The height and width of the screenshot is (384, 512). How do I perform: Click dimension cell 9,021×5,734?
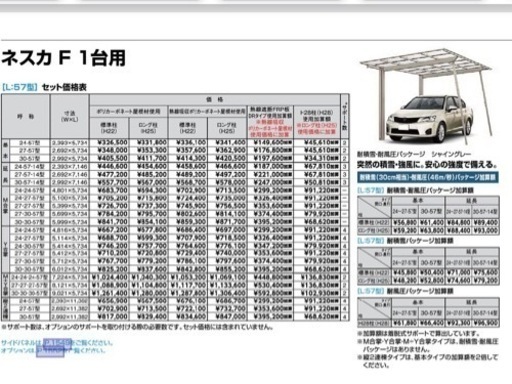click(x=70, y=293)
